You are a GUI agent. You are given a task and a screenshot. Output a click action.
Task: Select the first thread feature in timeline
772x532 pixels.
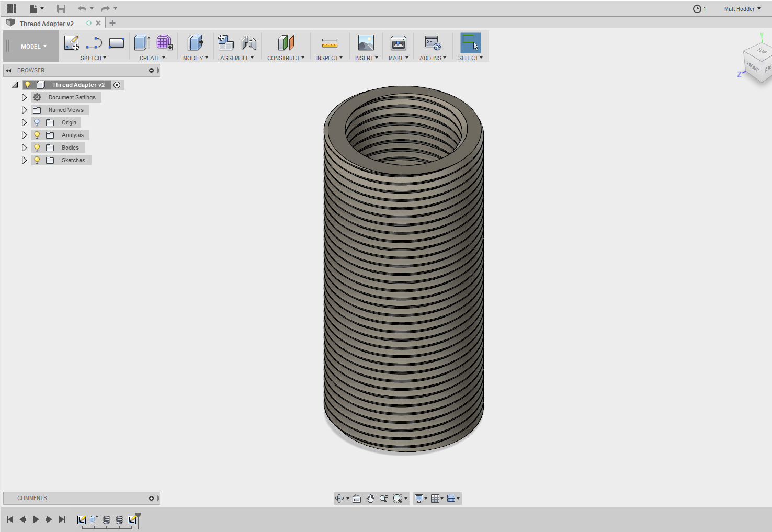coord(107,520)
